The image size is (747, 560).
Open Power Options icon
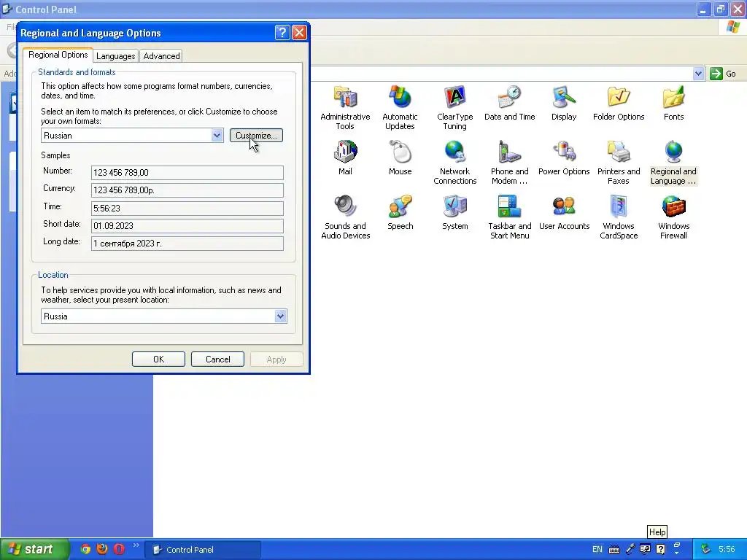click(564, 157)
